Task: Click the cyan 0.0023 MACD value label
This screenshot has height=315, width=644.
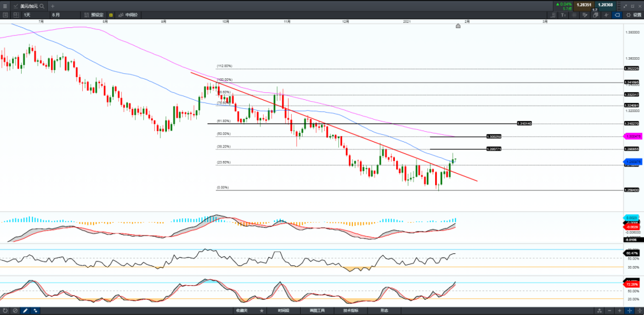Action: click(632, 218)
